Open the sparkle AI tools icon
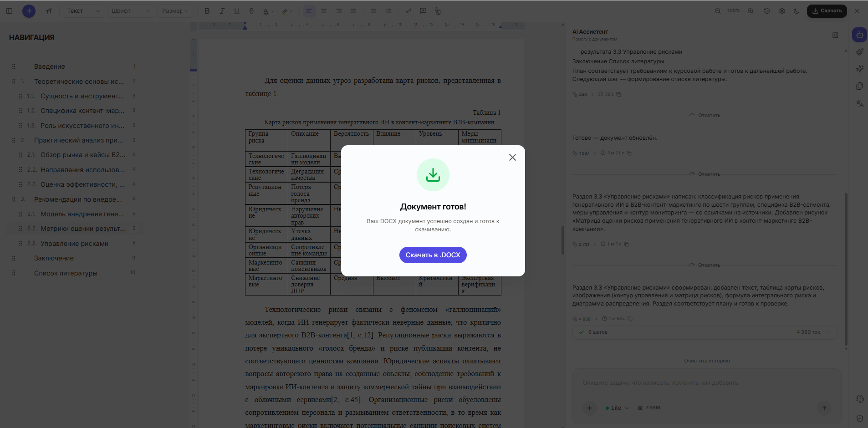The width and height of the screenshot is (868, 428). 860,69
